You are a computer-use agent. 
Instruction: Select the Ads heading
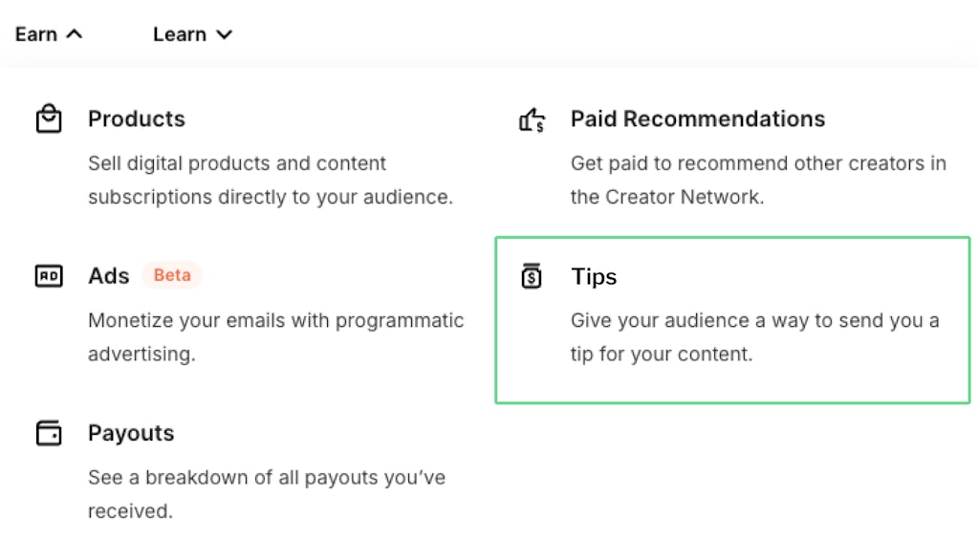108,276
